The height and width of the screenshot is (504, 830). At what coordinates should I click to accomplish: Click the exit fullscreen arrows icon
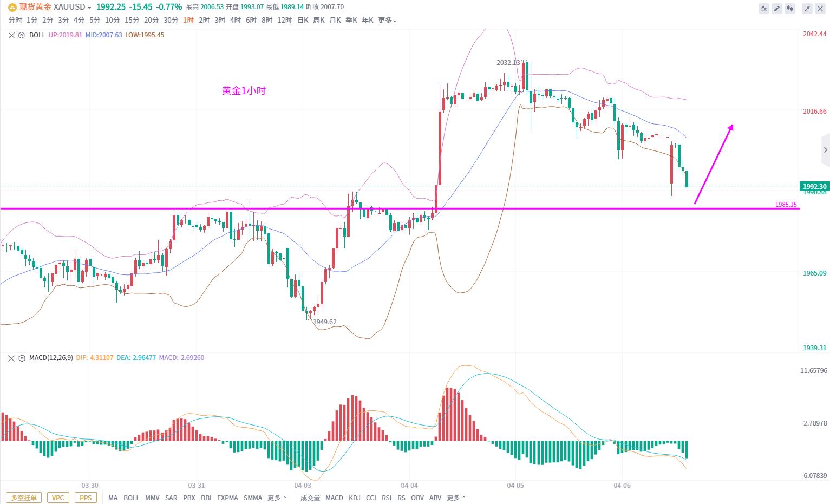tap(807, 8)
